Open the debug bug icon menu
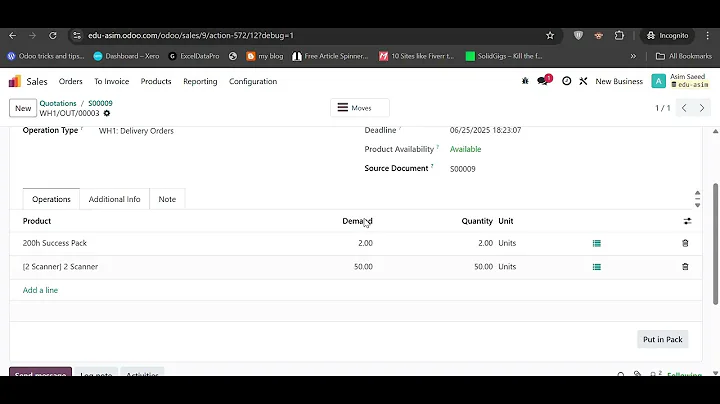Viewport: 720px width, 404px height. pyautogui.click(x=525, y=81)
